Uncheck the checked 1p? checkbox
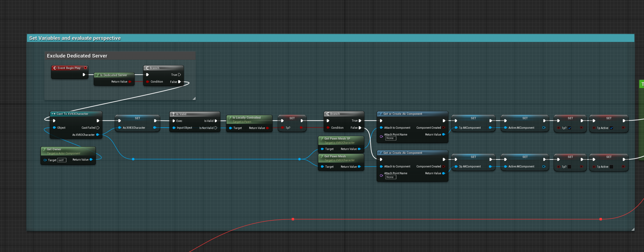 click(x=569, y=128)
